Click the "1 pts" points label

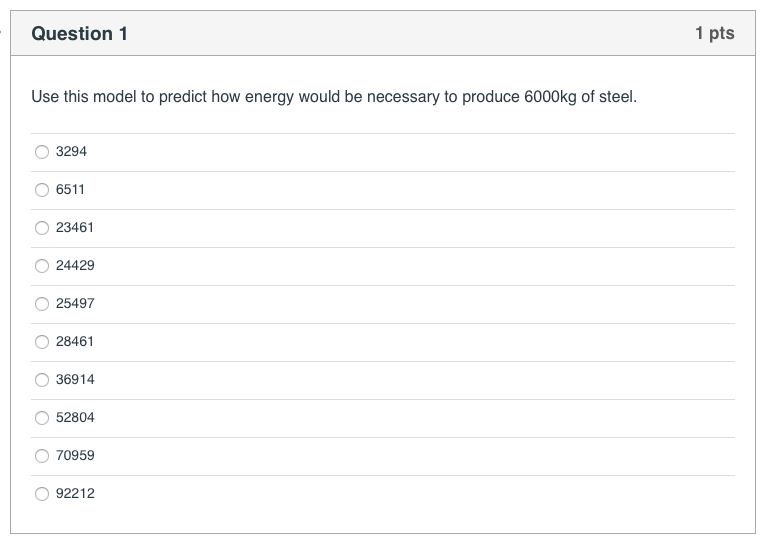pos(714,34)
